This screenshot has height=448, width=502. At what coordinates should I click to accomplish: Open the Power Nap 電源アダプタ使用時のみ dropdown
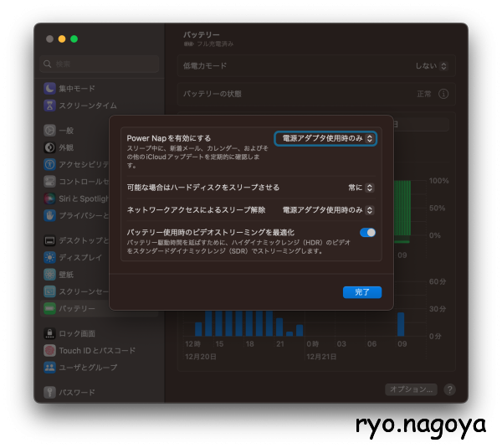(325, 138)
